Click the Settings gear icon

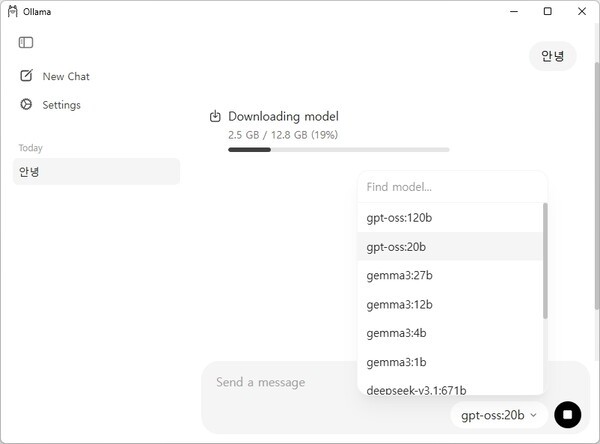tap(26, 105)
